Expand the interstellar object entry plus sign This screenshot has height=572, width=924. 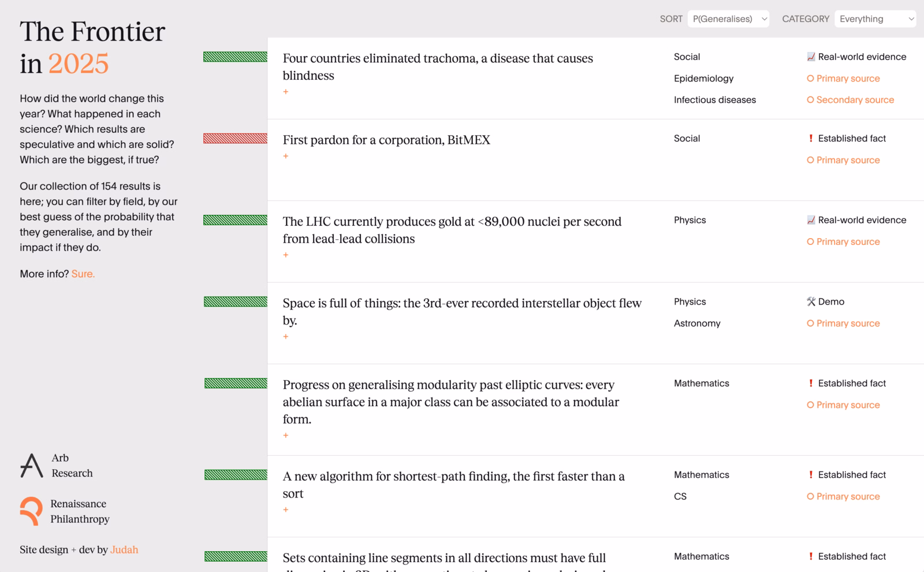coord(286,336)
